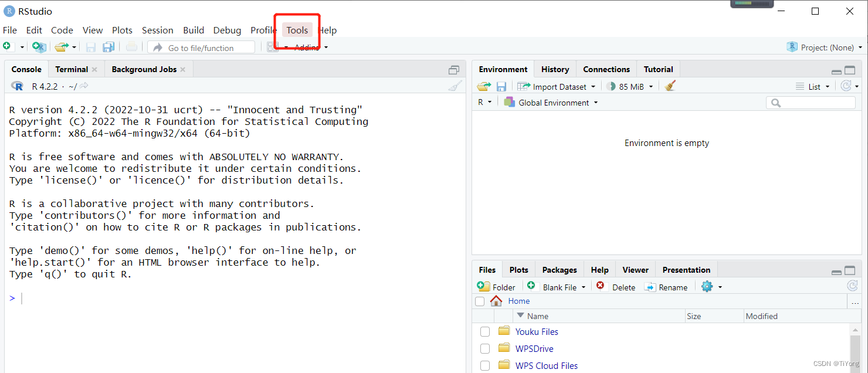Open the File menu
This screenshot has height=373, width=868.
click(10, 30)
